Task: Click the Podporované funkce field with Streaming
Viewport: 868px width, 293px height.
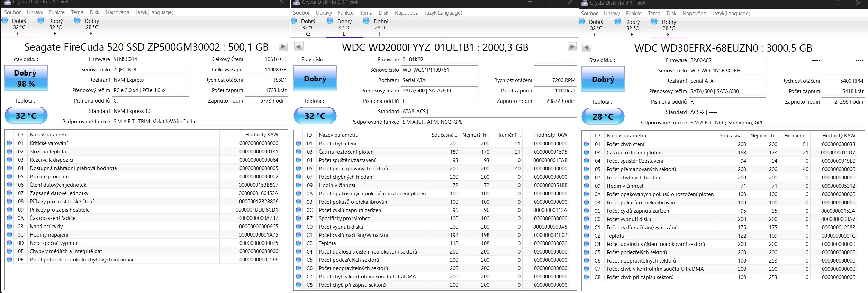Action: pyautogui.click(x=777, y=123)
